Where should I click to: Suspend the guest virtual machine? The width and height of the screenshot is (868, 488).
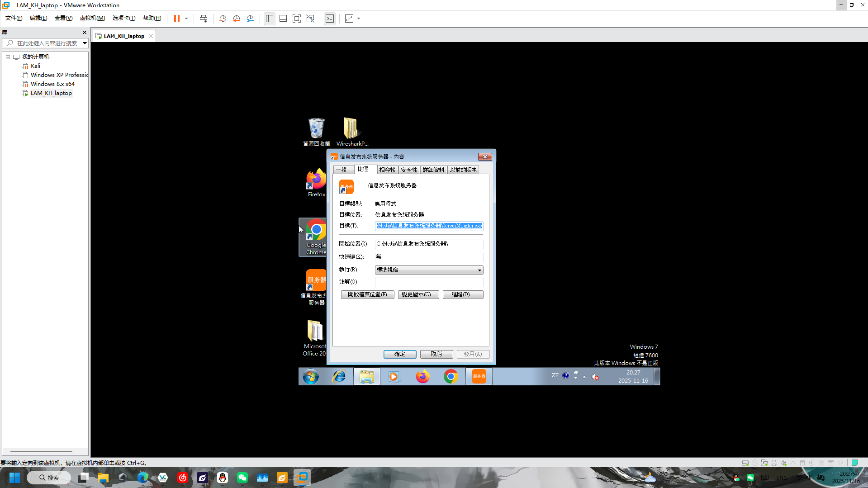pos(176,19)
